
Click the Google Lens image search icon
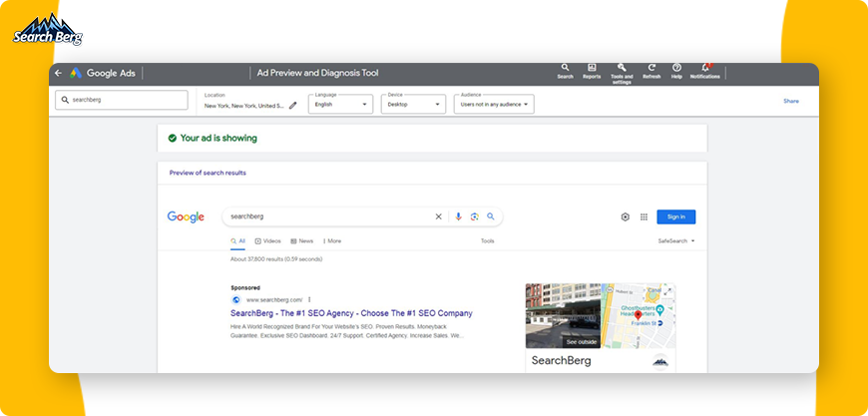pyautogui.click(x=475, y=216)
